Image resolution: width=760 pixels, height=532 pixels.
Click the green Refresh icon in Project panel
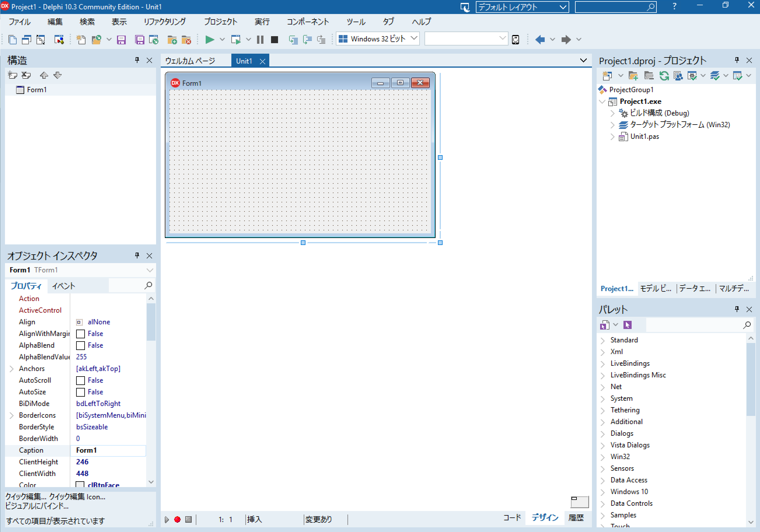pos(664,76)
